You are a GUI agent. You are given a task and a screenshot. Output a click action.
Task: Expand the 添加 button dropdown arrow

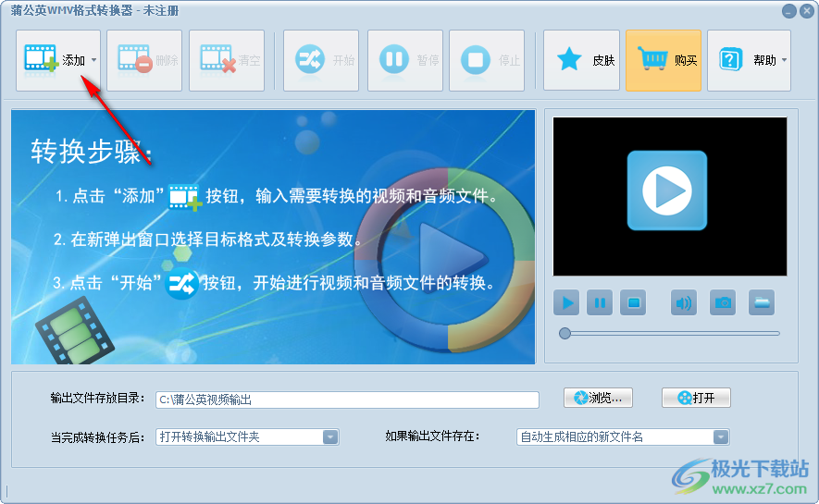(94, 60)
